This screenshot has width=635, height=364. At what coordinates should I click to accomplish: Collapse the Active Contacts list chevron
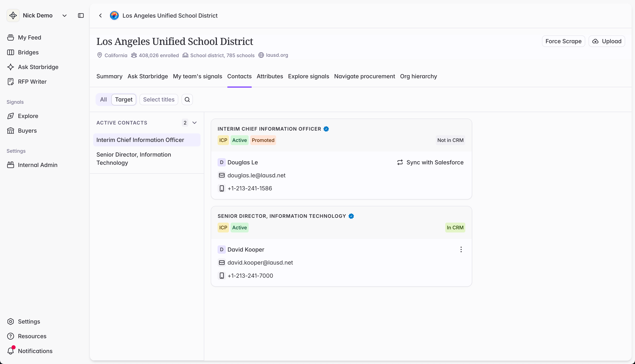pyautogui.click(x=194, y=123)
